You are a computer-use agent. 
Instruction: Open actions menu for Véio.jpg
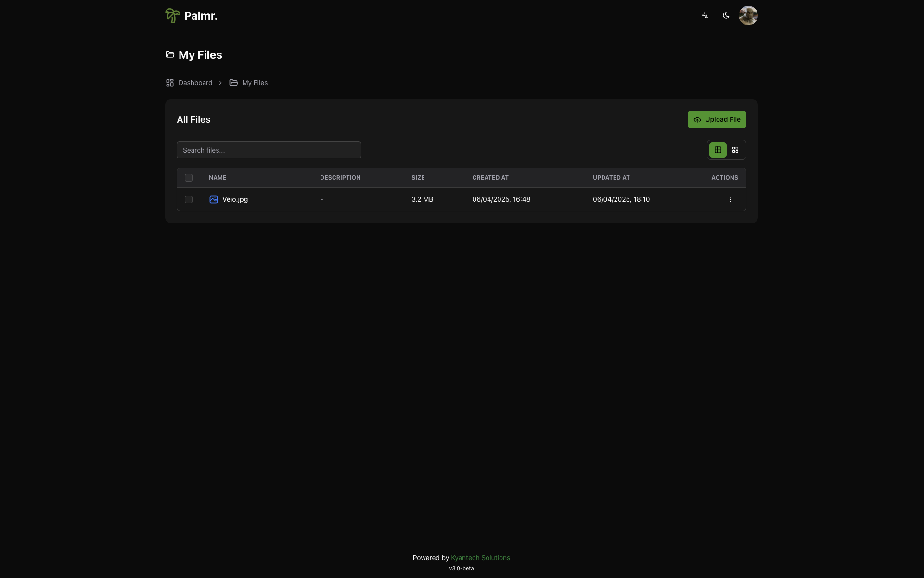pos(730,199)
